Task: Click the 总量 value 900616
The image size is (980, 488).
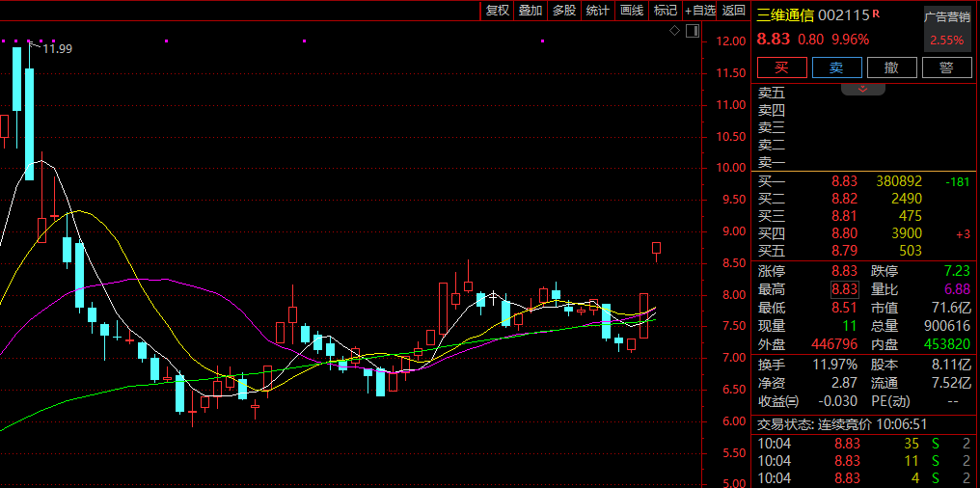Action: click(x=947, y=326)
